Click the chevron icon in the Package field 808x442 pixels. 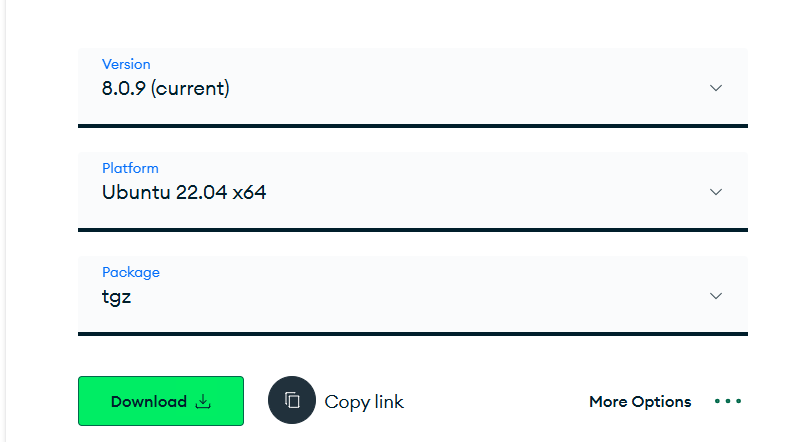click(716, 296)
